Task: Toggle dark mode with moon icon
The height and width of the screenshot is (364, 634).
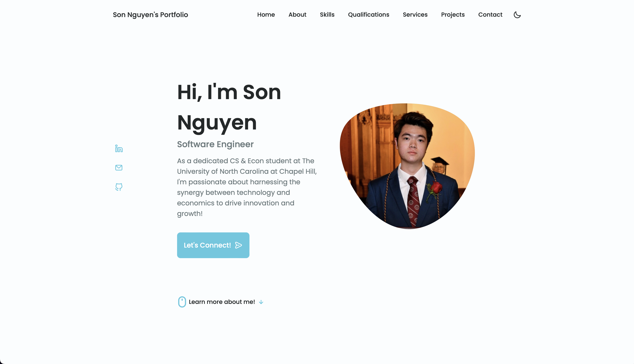Action: tap(517, 15)
